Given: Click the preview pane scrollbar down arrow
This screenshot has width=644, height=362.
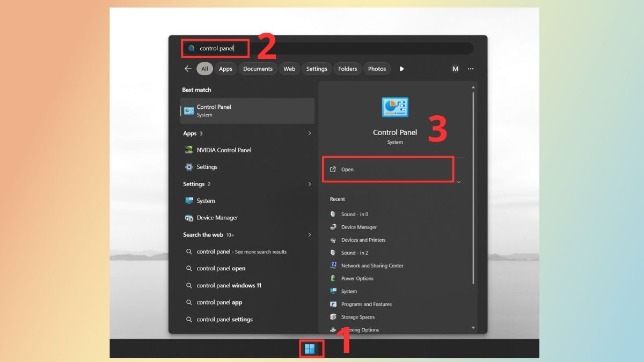Looking at the screenshot, I should click(473, 327).
